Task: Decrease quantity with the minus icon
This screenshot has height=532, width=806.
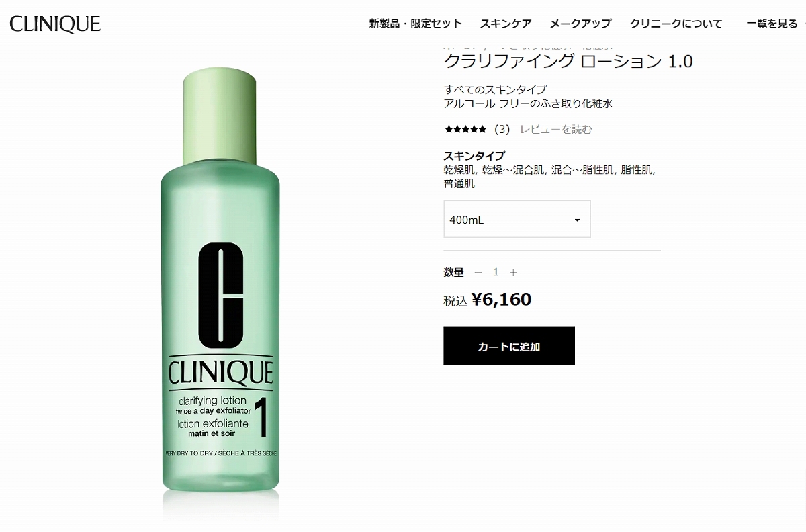Action: tap(478, 272)
